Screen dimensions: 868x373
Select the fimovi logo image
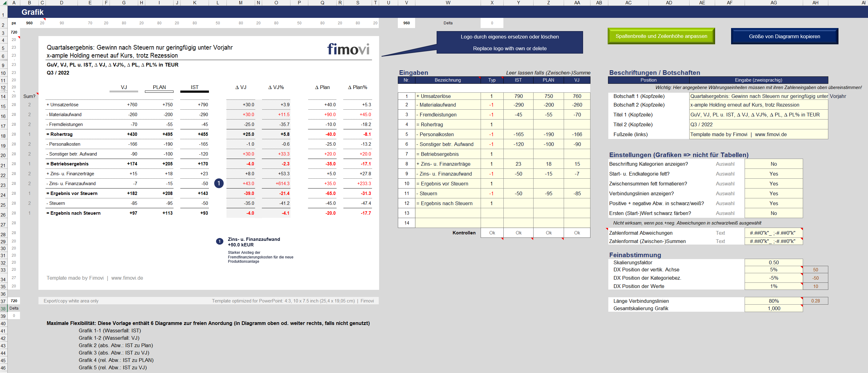click(x=348, y=49)
